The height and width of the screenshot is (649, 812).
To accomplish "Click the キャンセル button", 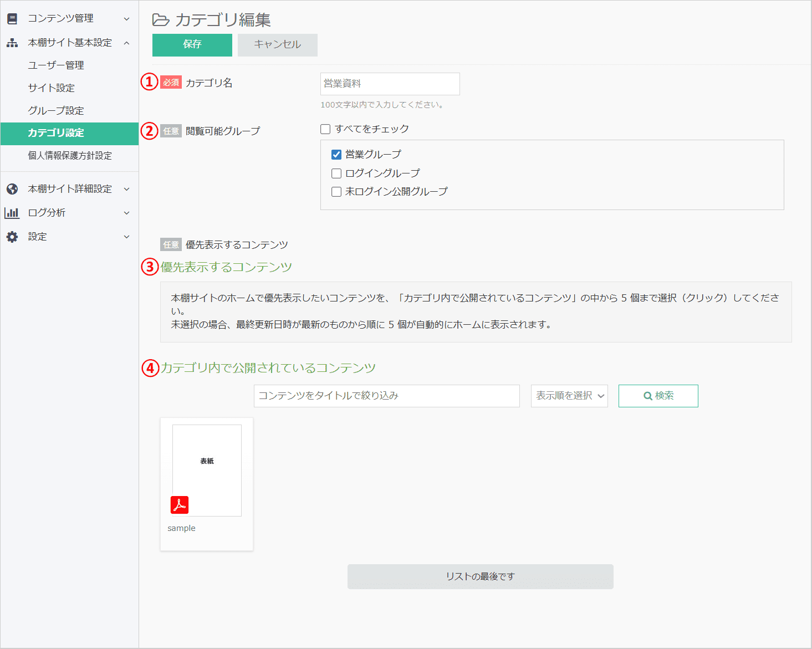I will point(278,45).
